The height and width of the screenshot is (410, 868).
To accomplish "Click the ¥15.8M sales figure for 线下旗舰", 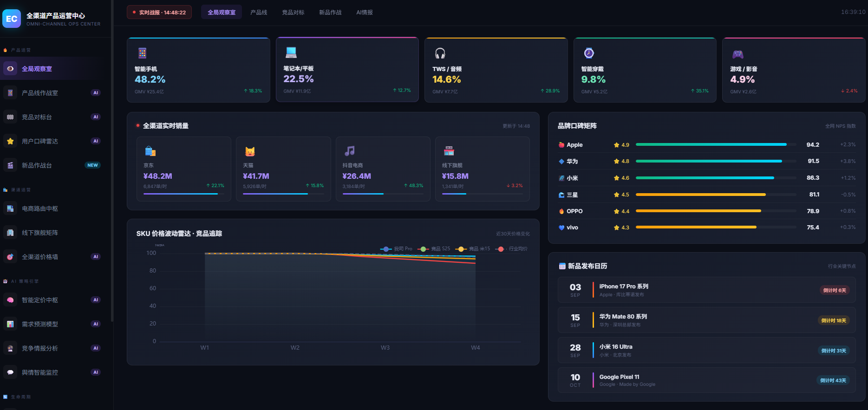I will pyautogui.click(x=455, y=176).
